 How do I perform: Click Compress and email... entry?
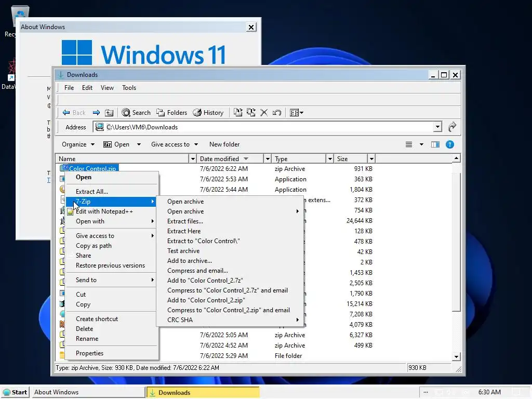pos(230,270)
